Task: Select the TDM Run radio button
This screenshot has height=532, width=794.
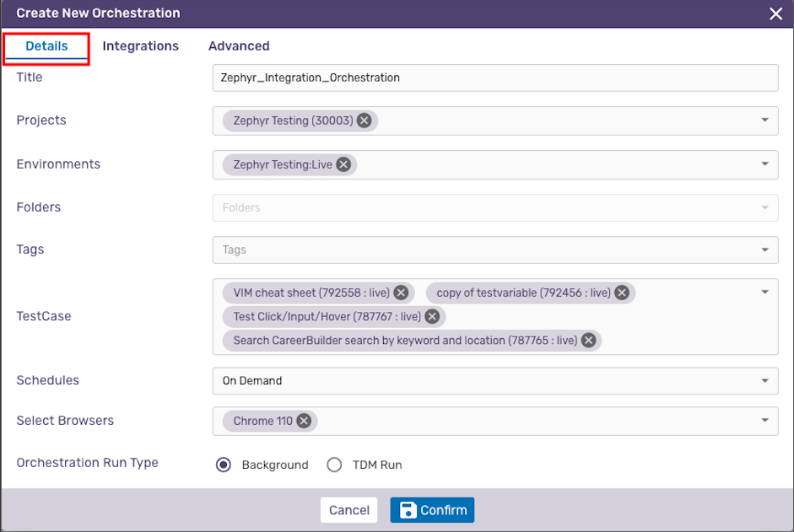Action: (x=334, y=465)
